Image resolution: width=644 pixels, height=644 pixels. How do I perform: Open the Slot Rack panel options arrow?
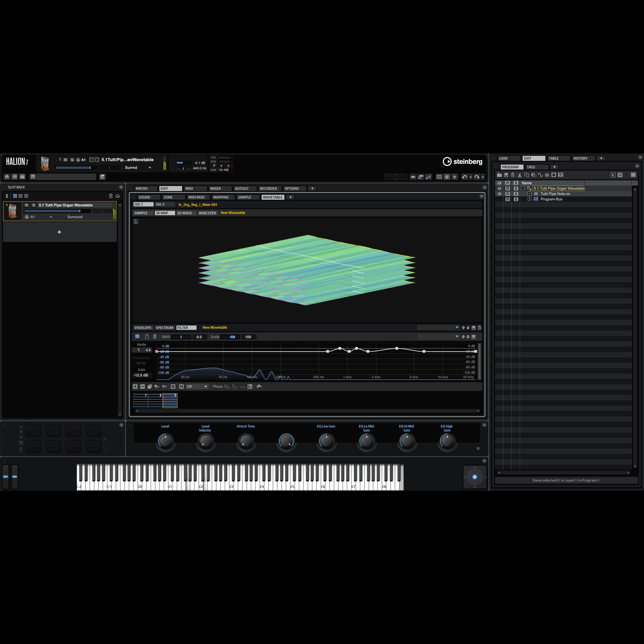(x=121, y=187)
